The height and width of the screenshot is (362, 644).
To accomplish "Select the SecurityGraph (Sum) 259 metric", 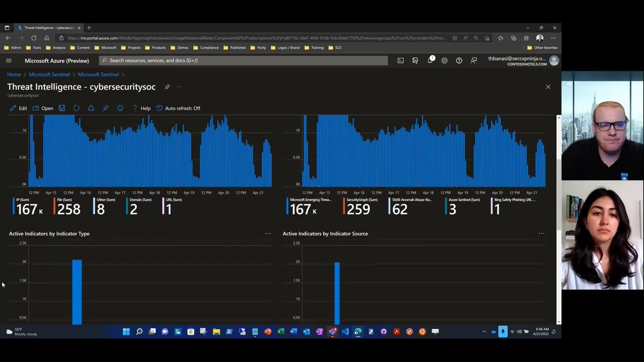I will (x=360, y=206).
